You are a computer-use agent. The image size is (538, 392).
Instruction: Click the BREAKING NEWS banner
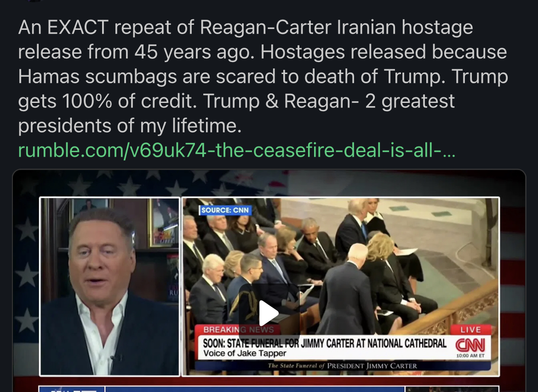click(239, 330)
